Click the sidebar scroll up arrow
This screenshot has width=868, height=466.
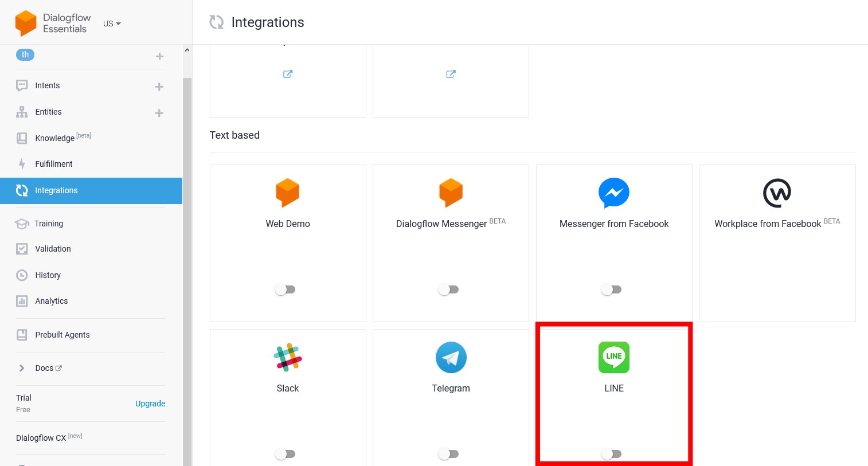coord(187,50)
